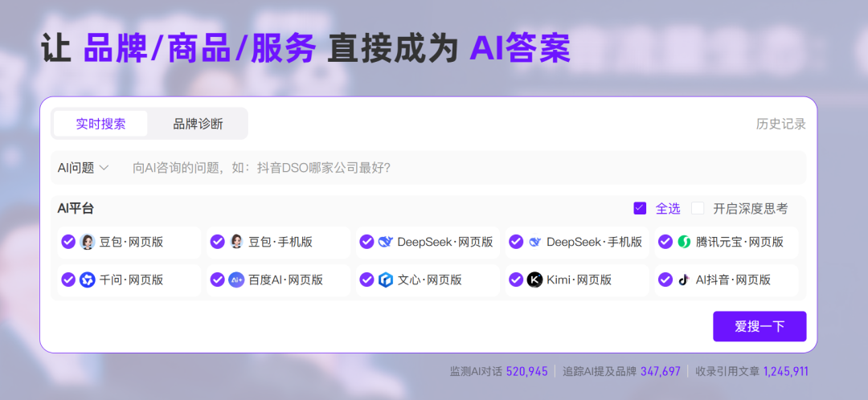Click the AI question input field
The width and height of the screenshot is (868, 400).
point(450,168)
